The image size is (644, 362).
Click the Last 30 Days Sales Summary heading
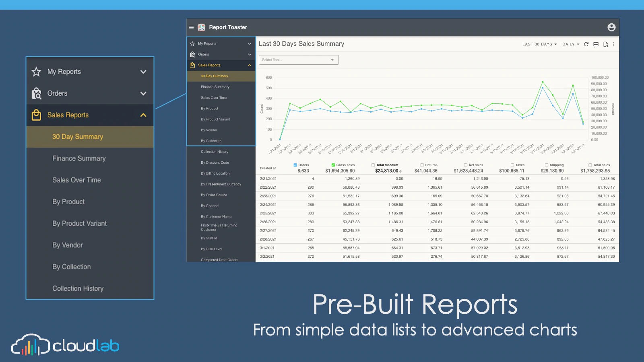coord(301,44)
